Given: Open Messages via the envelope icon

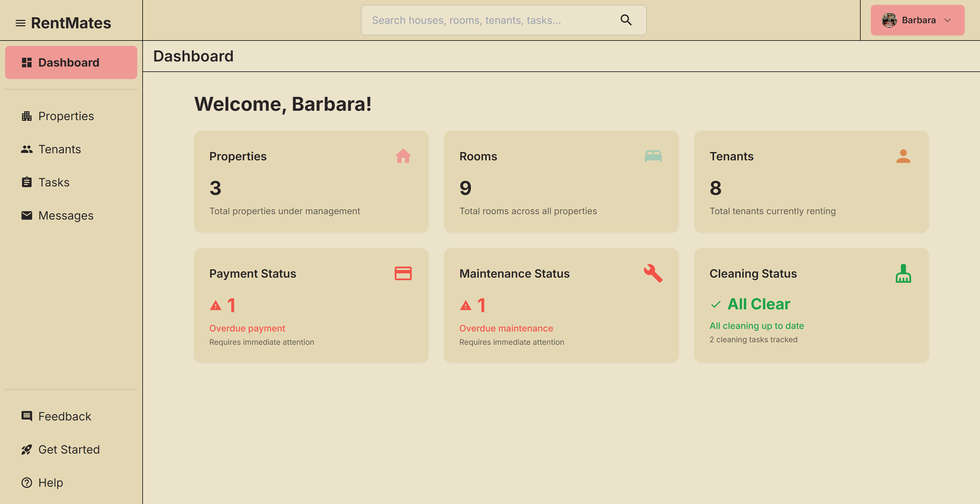Looking at the screenshot, I should 26,215.
